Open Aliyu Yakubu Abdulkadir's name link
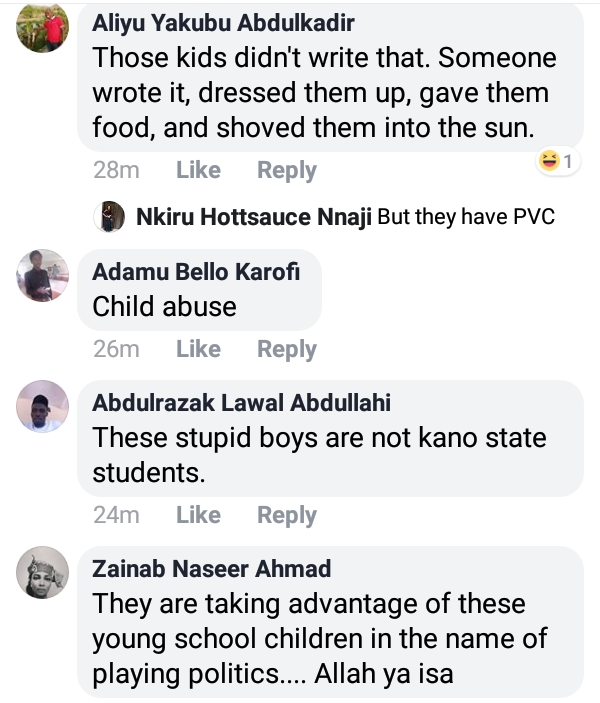600x703 pixels. (223, 23)
